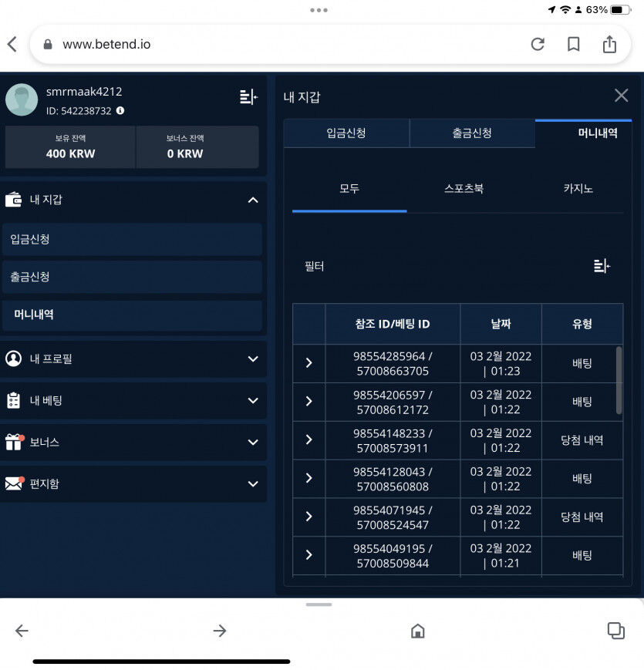
Task: Open 출금신청 in the sidebar
Action: (132, 277)
